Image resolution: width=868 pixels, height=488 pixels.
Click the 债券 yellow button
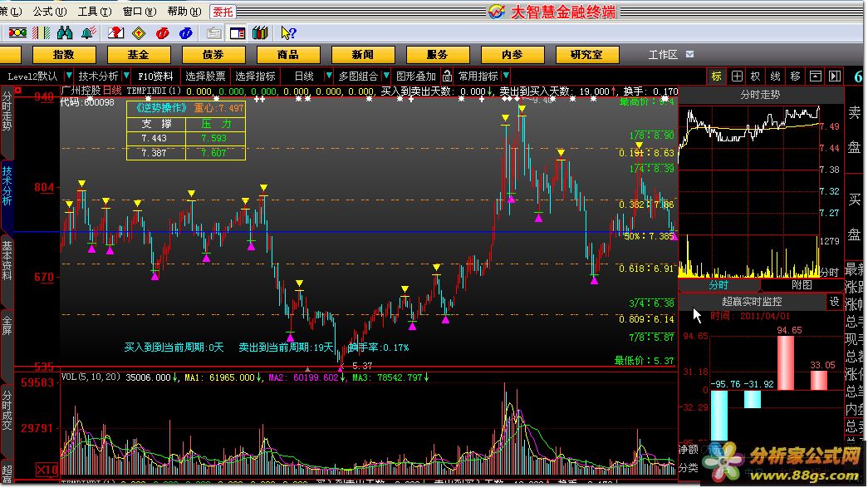pyautogui.click(x=213, y=55)
